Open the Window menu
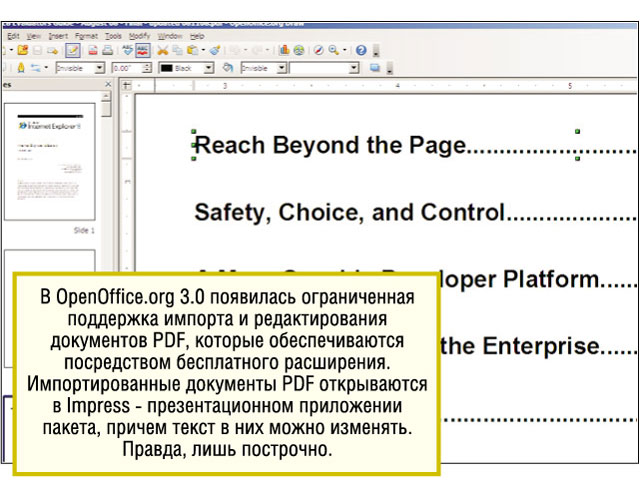 click(170, 36)
